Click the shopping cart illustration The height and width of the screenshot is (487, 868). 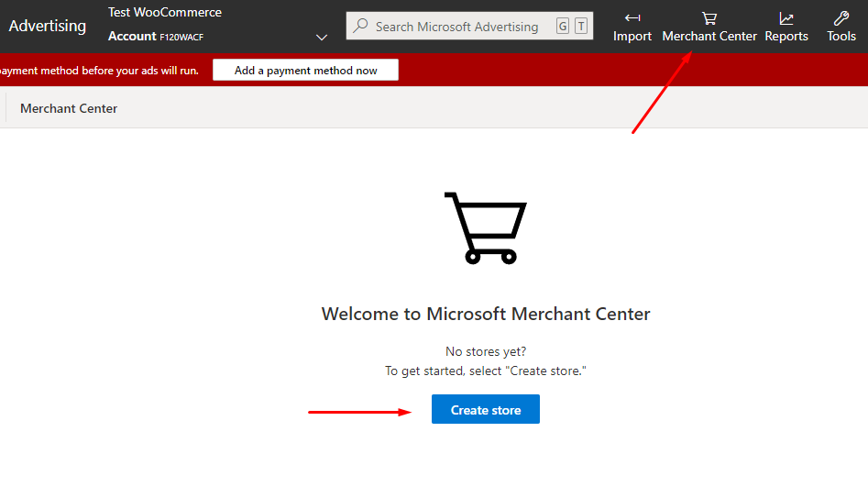pos(486,227)
